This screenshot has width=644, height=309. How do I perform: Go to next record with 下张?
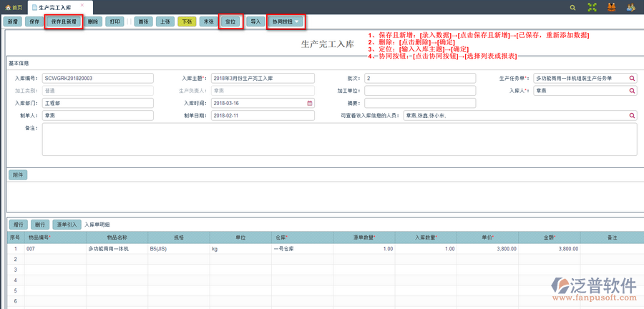186,21
